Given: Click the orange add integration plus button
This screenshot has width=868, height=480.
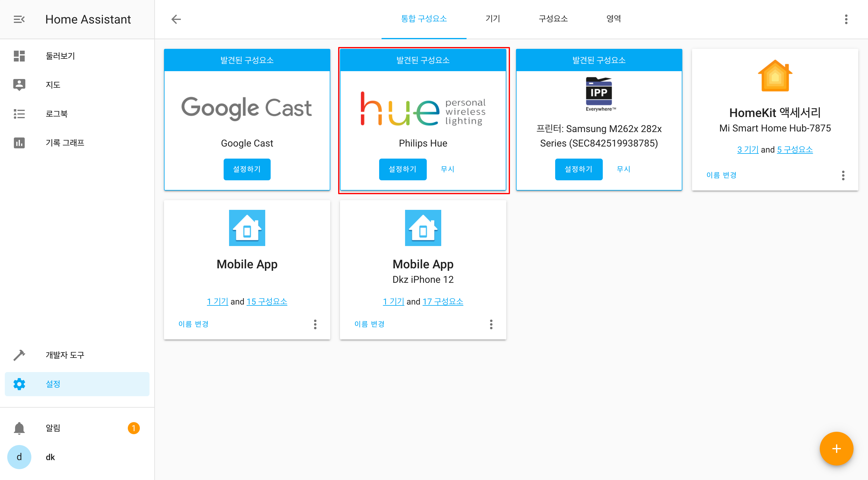Looking at the screenshot, I should (836, 449).
